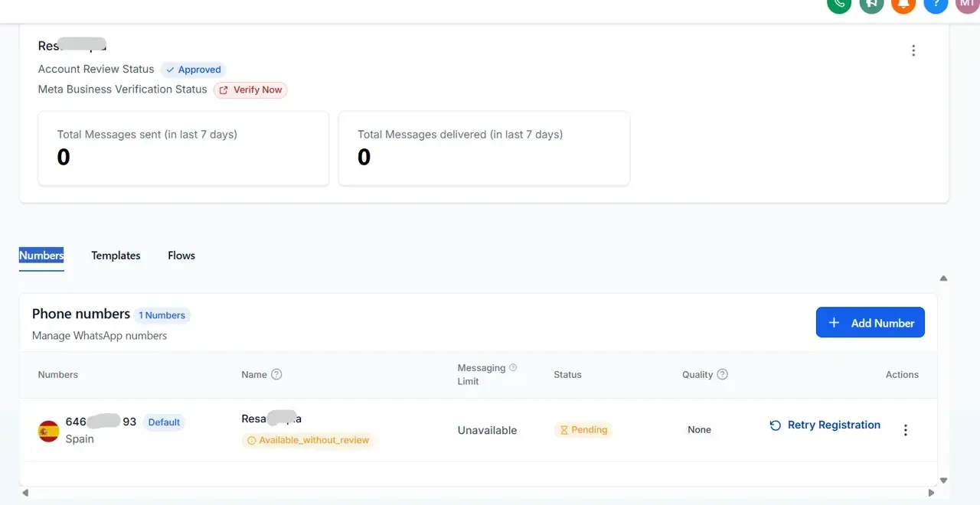Open account card three-dot menu
The width and height of the screenshot is (980, 505).
coord(913,50)
